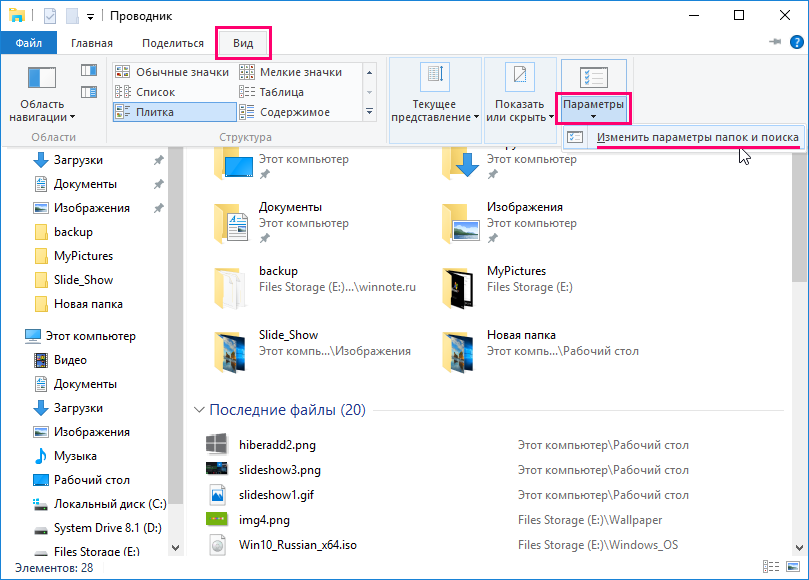Select file slideshow1.gif
This screenshot has height=580, width=809.
pos(276,495)
